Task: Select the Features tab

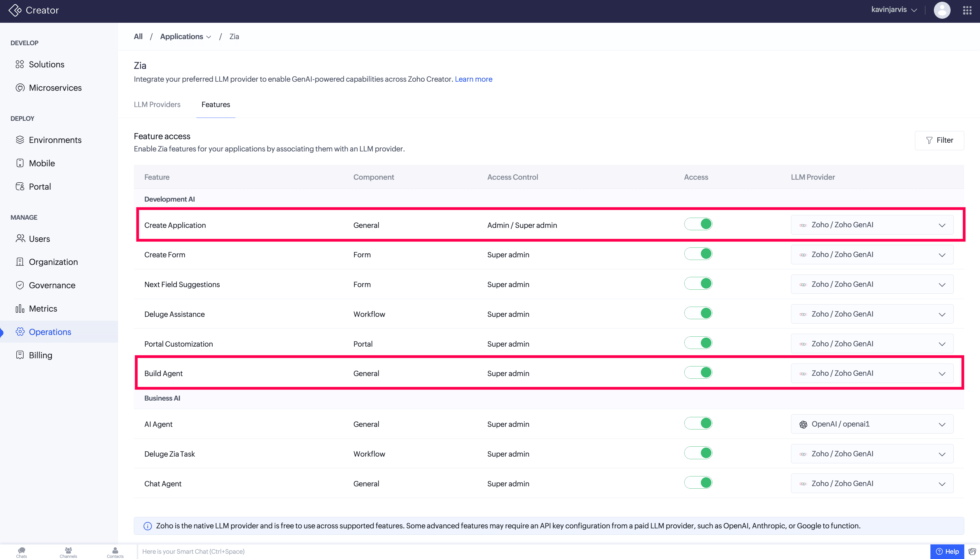Action: (216, 104)
